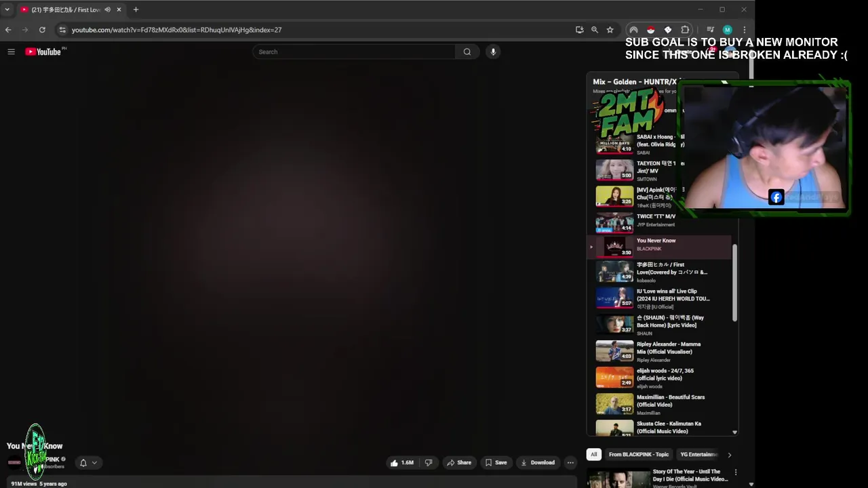Open the Chrome profile avatar M
The width and height of the screenshot is (868, 488).
[x=727, y=30]
